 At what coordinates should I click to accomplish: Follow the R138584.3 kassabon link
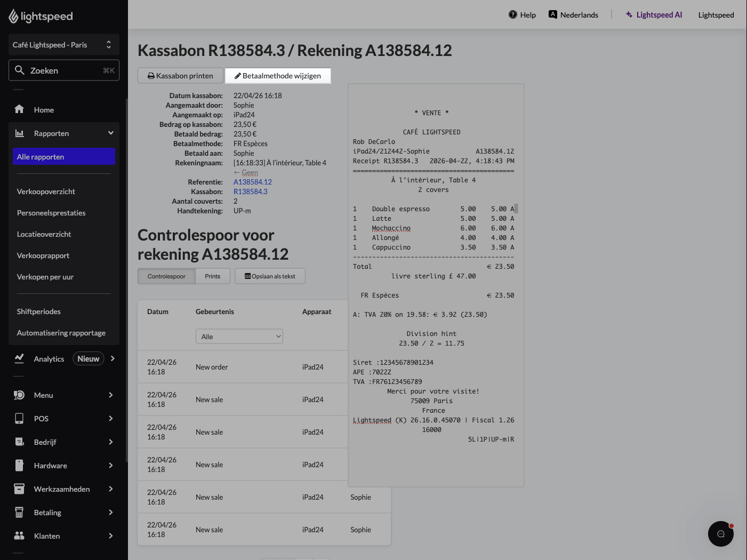251,191
